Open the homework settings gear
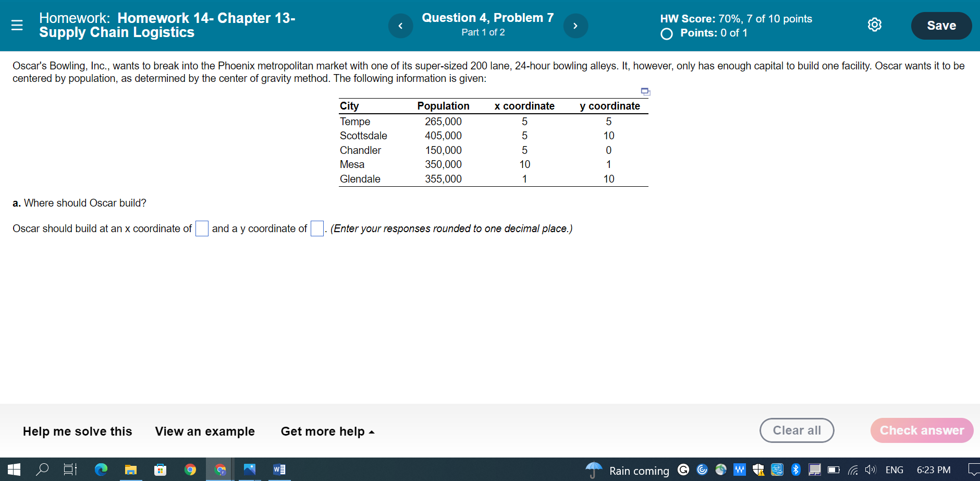 (875, 25)
